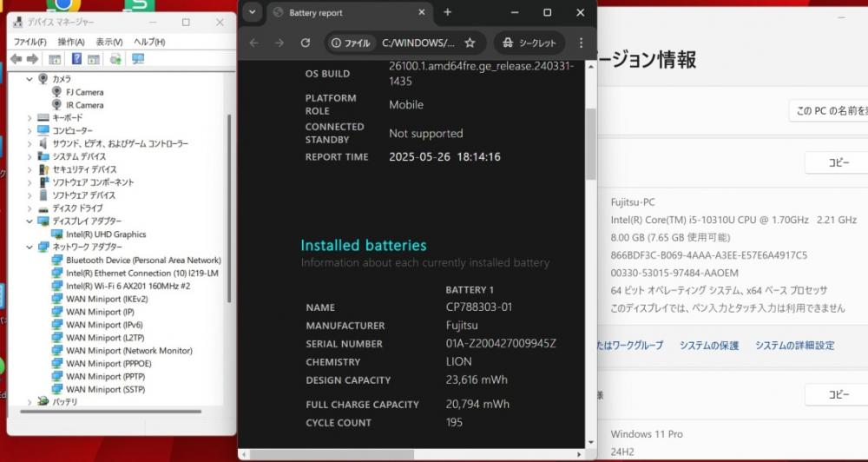Click the Chrome icon on the desktop
The image size is (868, 462).
pyautogui.click(x=63, y=5)
